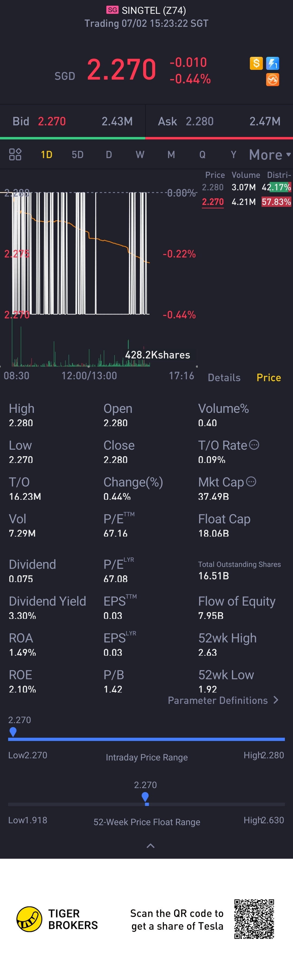Tap the blue lightning bolt icon
This screenshot has width=293, height=980.
tap(272, 63)
